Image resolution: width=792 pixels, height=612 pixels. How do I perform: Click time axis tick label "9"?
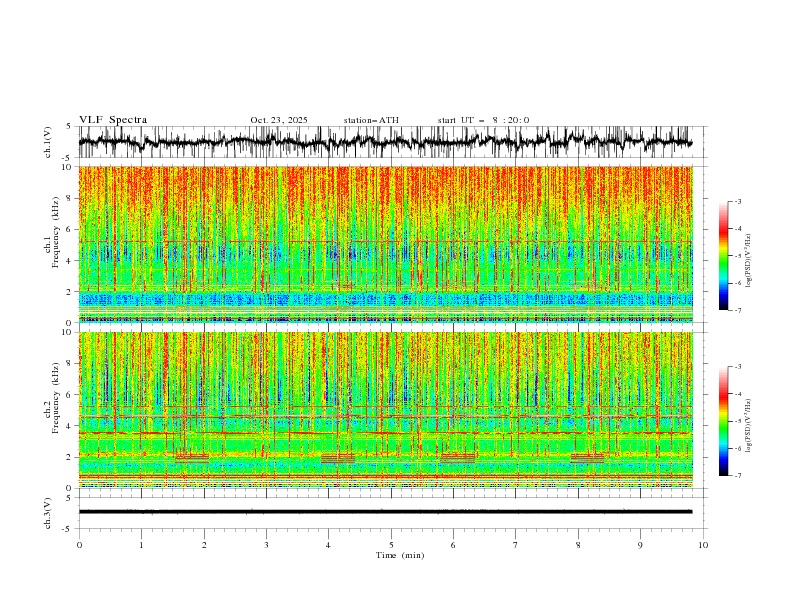pyautogui.click(x=640, y=545)
